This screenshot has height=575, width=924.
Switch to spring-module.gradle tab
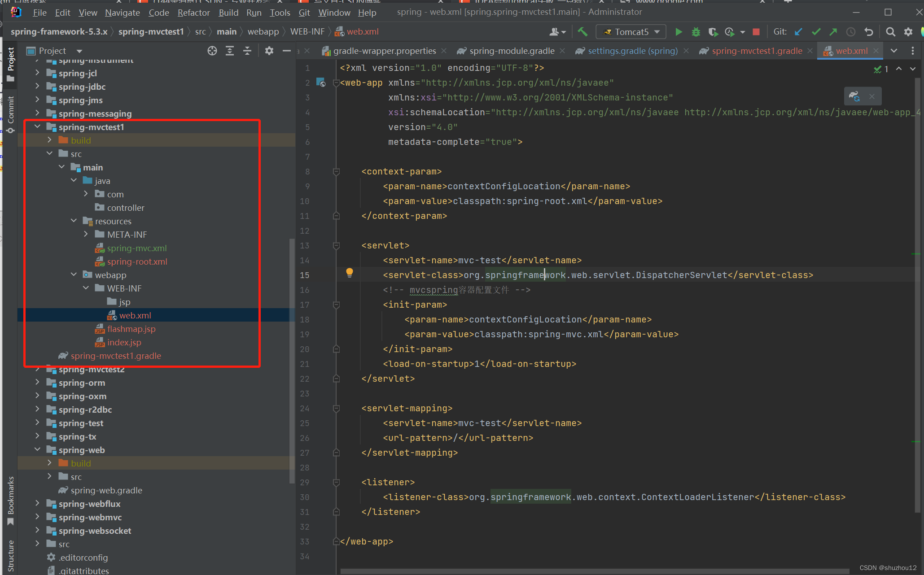512,51
